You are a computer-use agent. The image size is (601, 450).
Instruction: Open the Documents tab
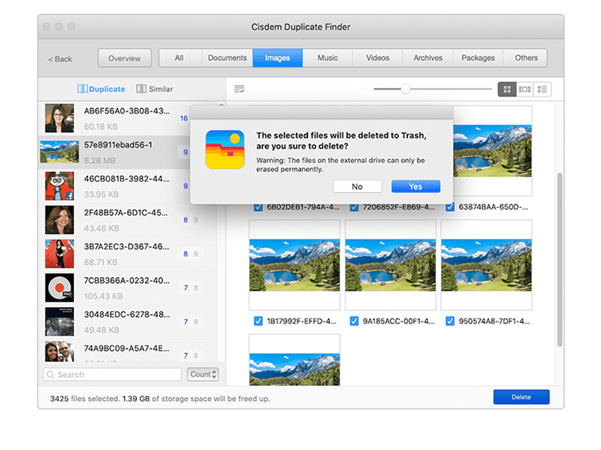click(227, 58)
